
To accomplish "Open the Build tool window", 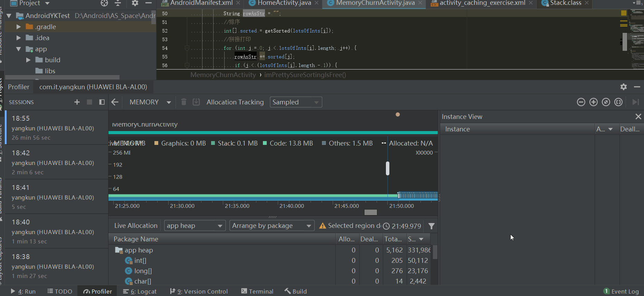I will coord(296,292).
